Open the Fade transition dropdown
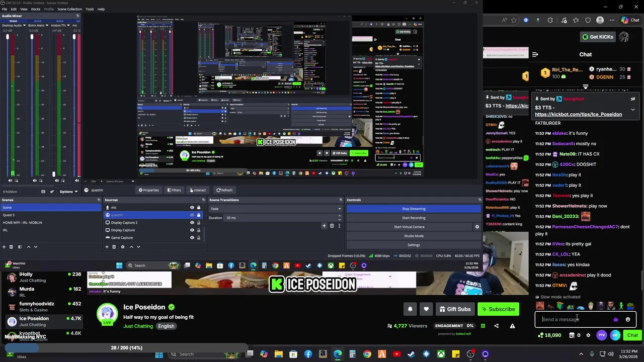Image resolution: width=644 pixels, height=362 pixels. click(275, 209)
